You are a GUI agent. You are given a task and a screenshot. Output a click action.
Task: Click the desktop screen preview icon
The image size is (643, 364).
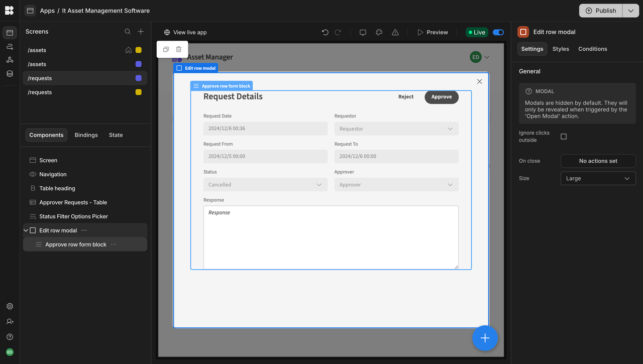point(363,32)
